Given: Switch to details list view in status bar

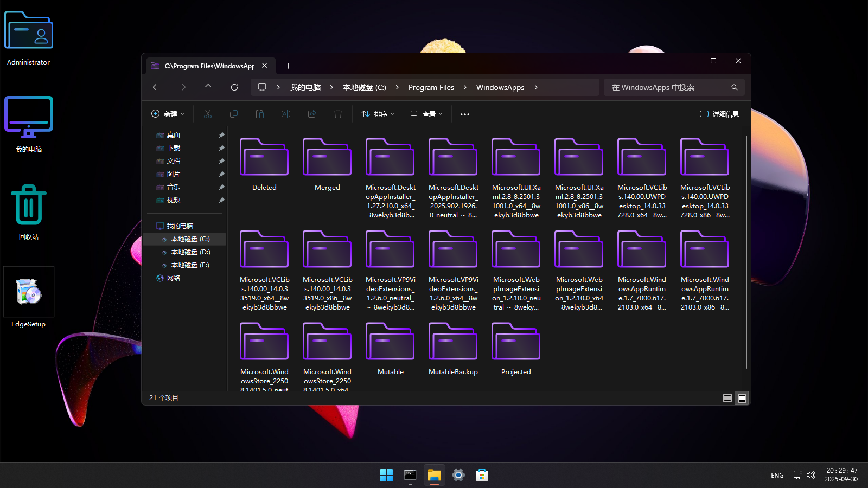Looking at the screenshot, I should coord(727,398).
